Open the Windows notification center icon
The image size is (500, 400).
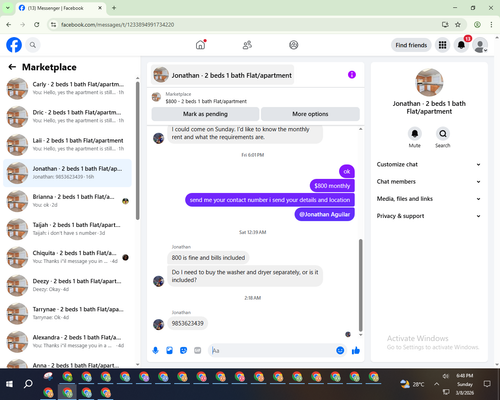(x=487, y=384)
